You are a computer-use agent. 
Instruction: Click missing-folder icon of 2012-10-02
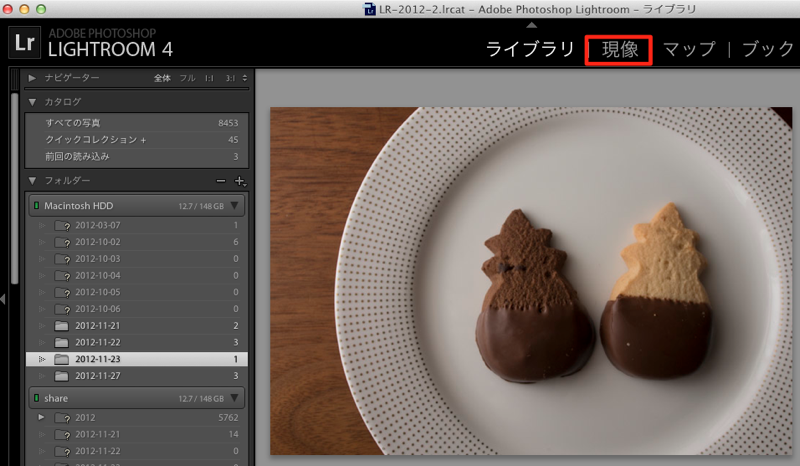point(62,242)
